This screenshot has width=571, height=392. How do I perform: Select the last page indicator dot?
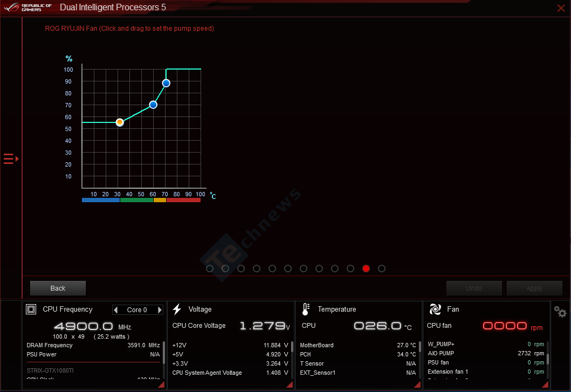pos(382,269)
